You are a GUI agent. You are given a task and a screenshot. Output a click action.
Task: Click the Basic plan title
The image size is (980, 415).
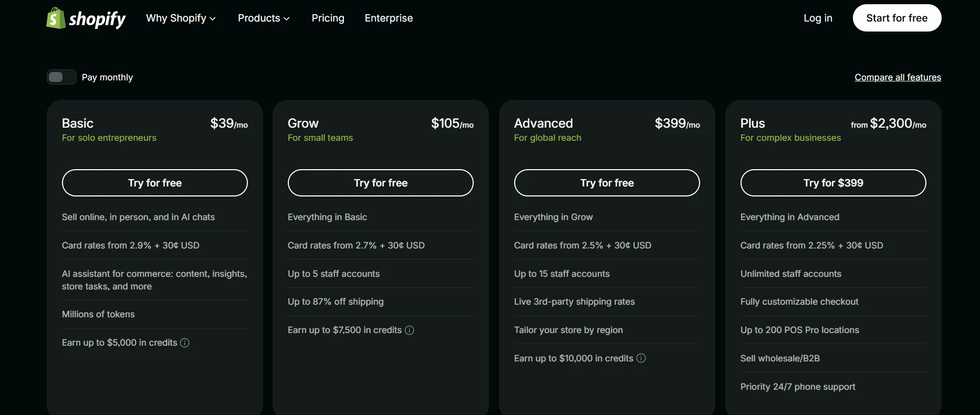click(78, 123)
